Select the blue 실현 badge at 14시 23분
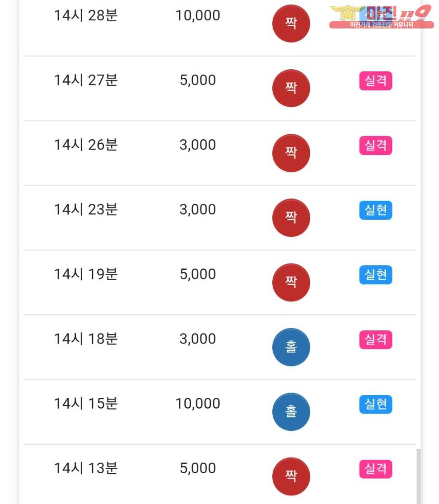The image size is (439, 504). [x=375, y=210]
